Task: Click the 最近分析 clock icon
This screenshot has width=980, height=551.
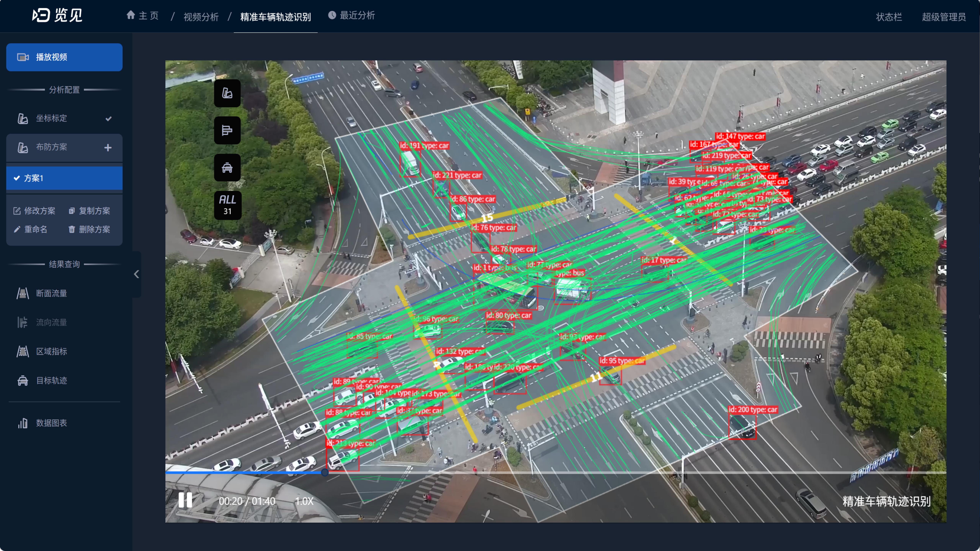Action: pyautogui.click(x=332, y=15)
